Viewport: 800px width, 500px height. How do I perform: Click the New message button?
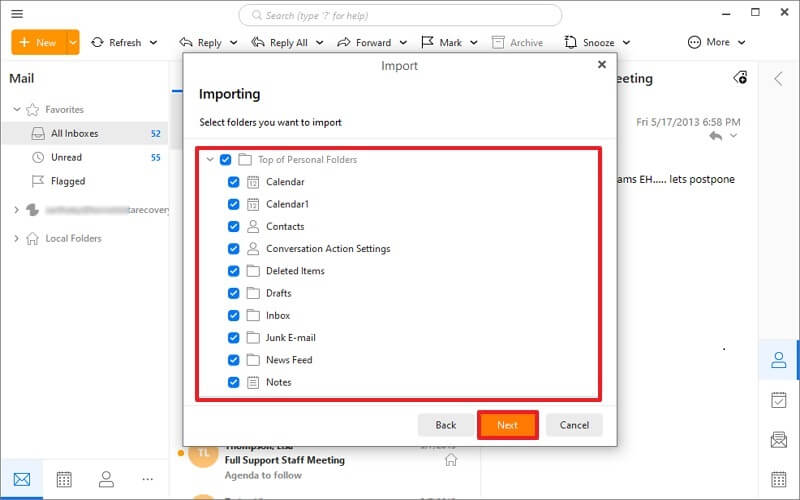pyautogui.click(x=39, y=42)
